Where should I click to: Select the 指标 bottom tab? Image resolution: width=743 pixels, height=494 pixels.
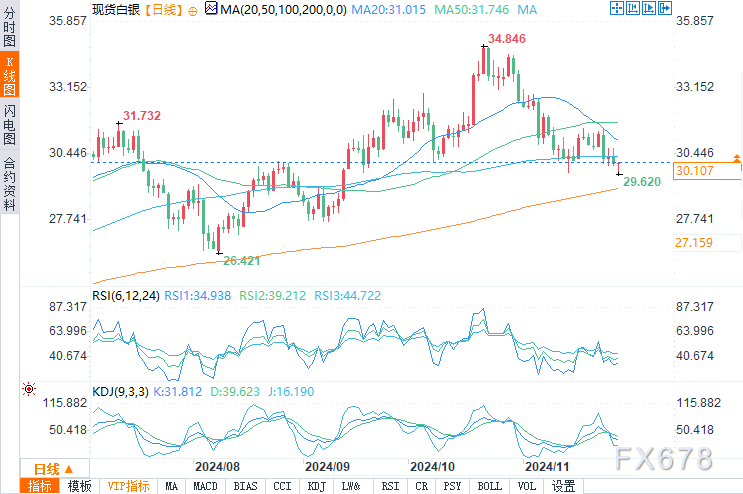[40, 486]
